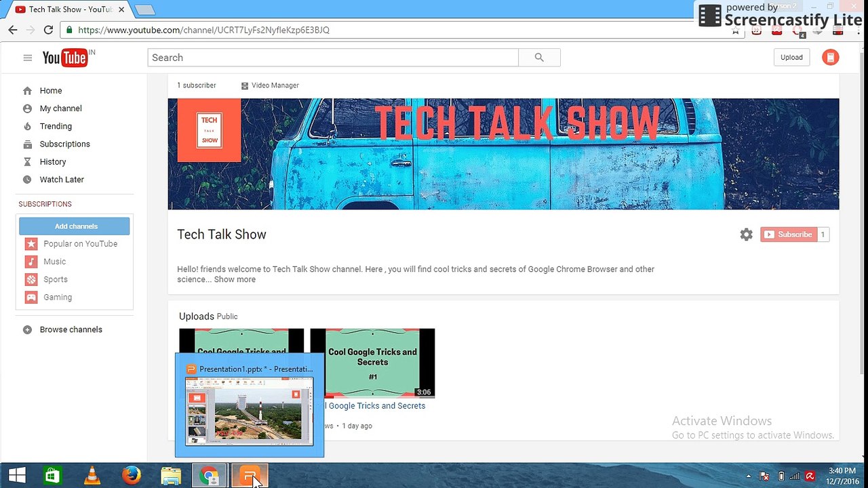
Task: Open Watch Later in the sidebar
Action: coord(62,180)
